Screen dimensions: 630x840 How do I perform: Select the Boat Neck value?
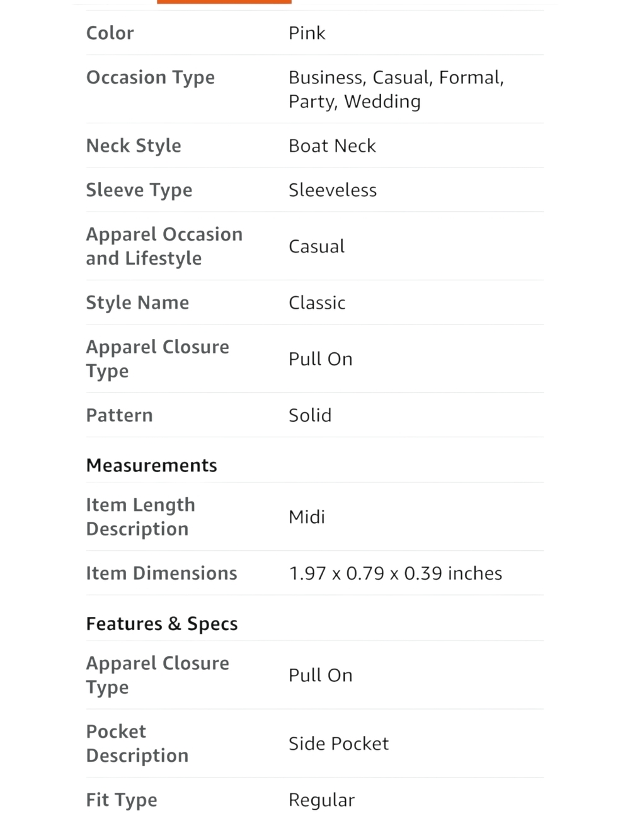click(332, 146)
